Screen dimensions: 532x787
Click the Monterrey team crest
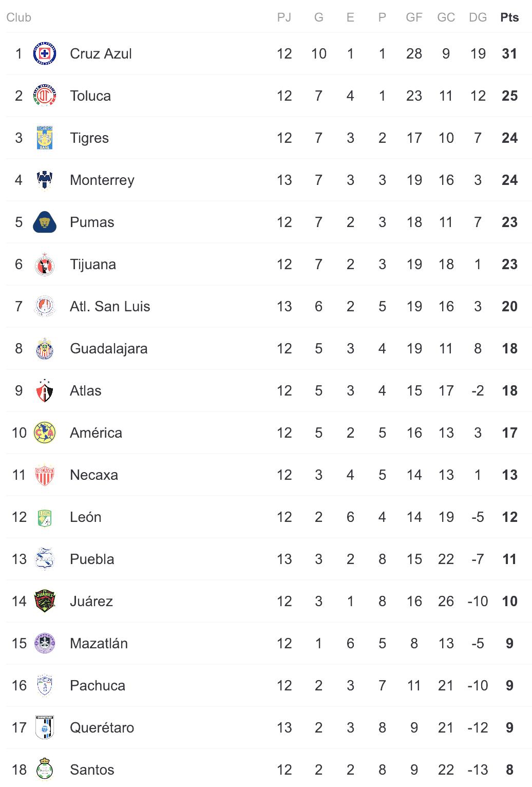45,180
